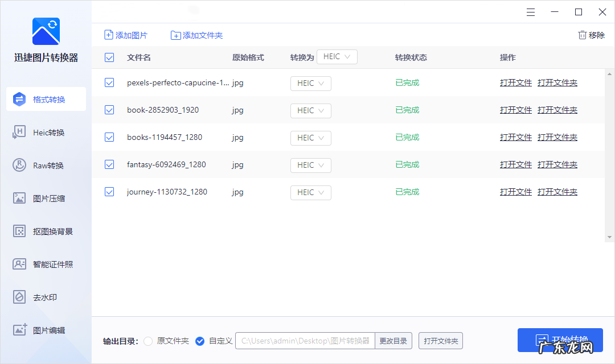The image size is (615, 364).
Task: Open the hamburger menu at top right
Action: [531, 11]
